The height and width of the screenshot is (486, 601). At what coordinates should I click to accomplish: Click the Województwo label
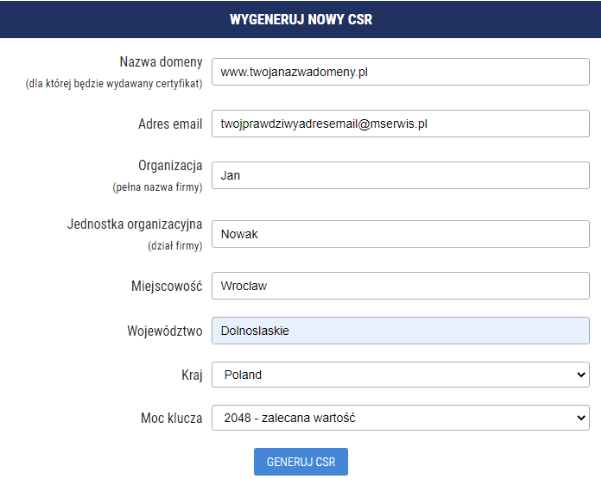(165, 331)
